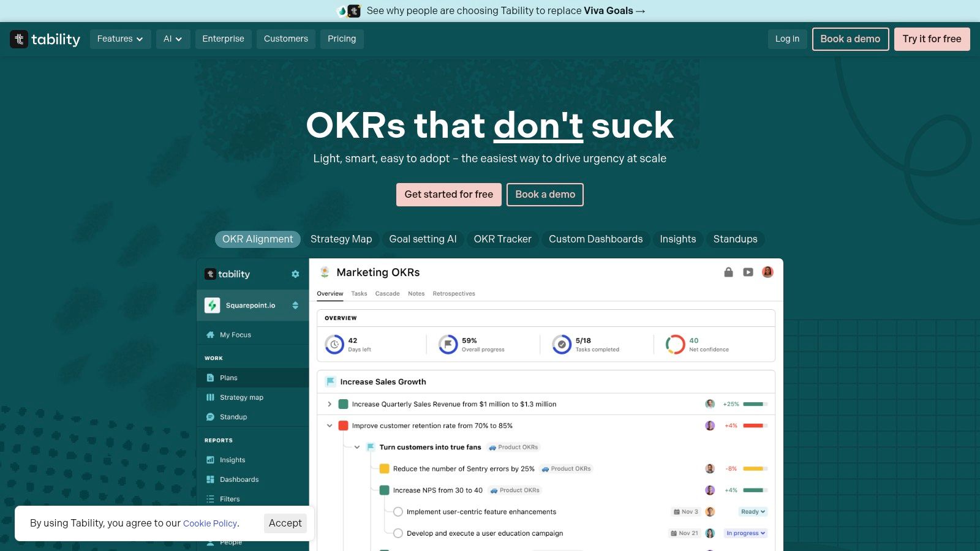
Task: Click the Strategy map columns icon
Action: [210, 397]
